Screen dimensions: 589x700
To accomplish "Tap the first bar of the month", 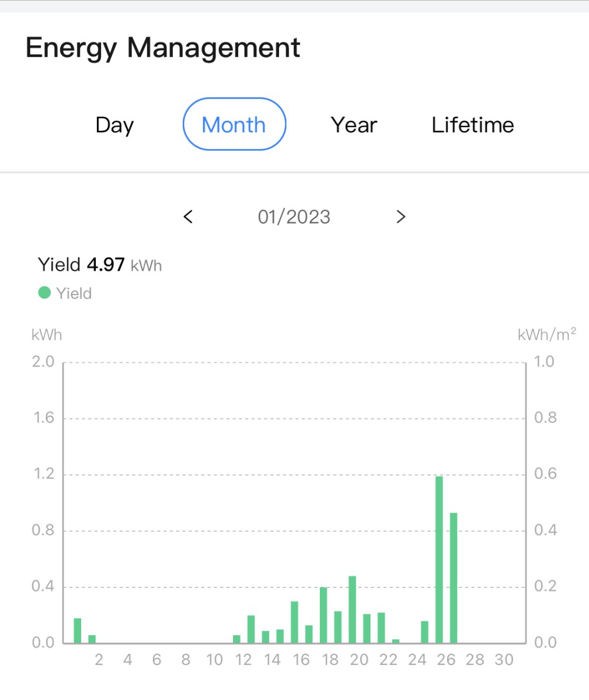I will tap(78, 631).
